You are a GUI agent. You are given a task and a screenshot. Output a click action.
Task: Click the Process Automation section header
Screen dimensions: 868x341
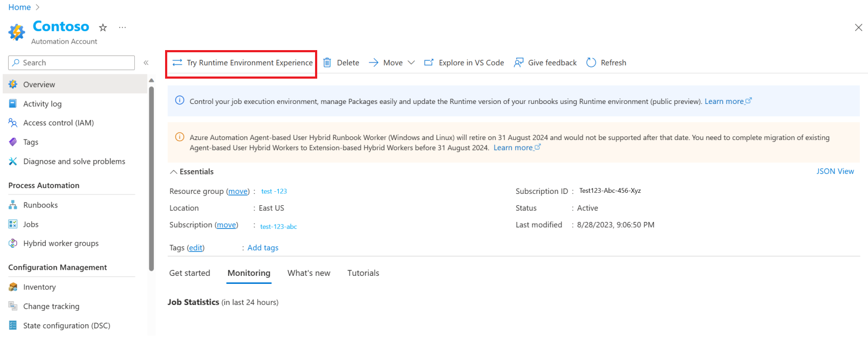(44, 185)
